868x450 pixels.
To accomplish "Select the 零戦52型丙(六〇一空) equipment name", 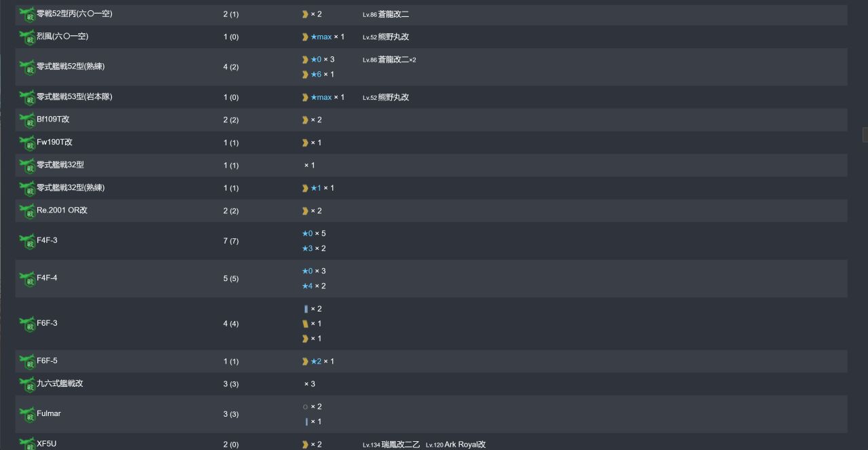I will click(x=75, y=14).
